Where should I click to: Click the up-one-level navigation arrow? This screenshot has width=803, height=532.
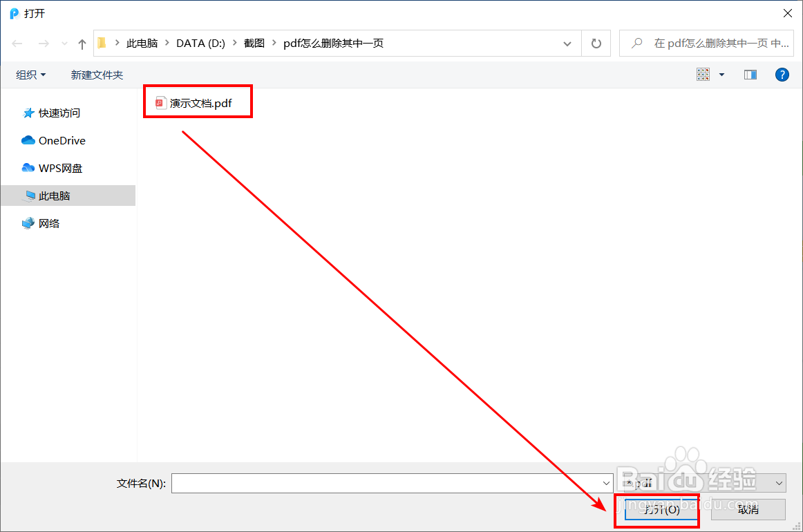tap(81, 43)
